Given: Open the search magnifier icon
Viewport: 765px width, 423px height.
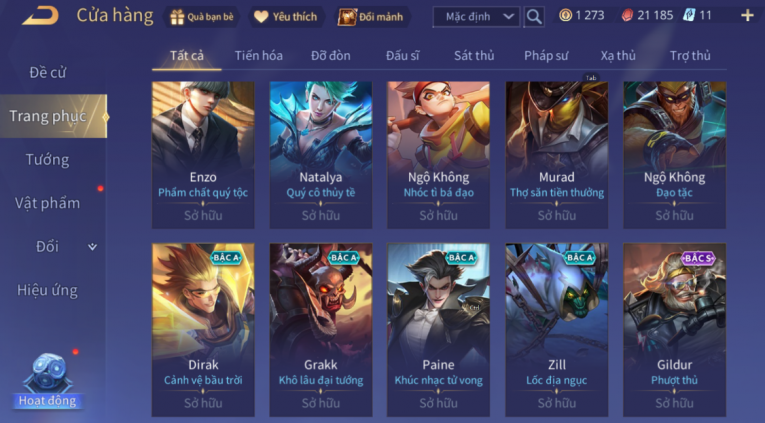Looking at the screenshot, I should (534, 17).
